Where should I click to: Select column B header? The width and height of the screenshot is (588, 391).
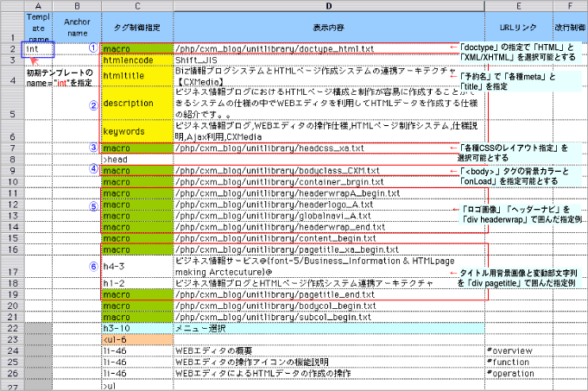77,6
